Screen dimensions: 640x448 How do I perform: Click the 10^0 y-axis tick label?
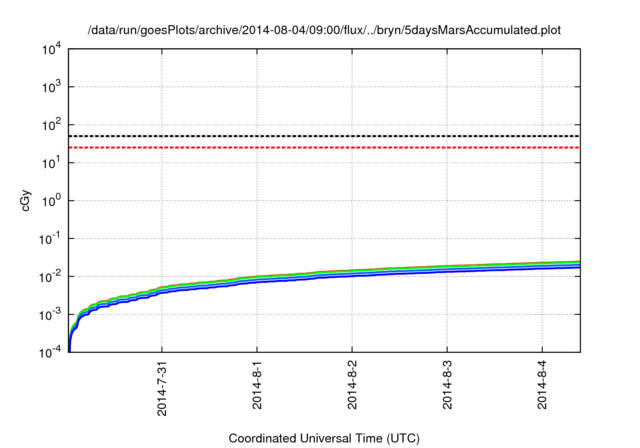[51, 201]
